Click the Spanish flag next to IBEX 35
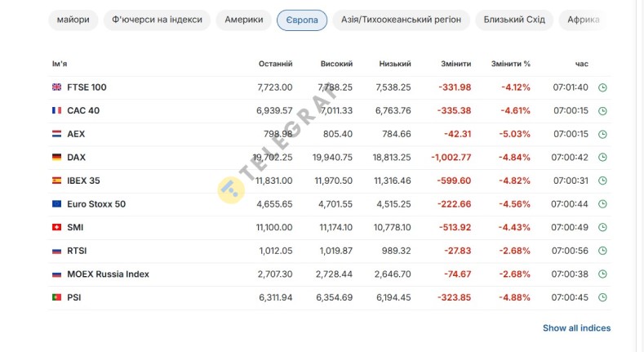The height and width of the screenshot is (352, 644). tap(56, 180)
